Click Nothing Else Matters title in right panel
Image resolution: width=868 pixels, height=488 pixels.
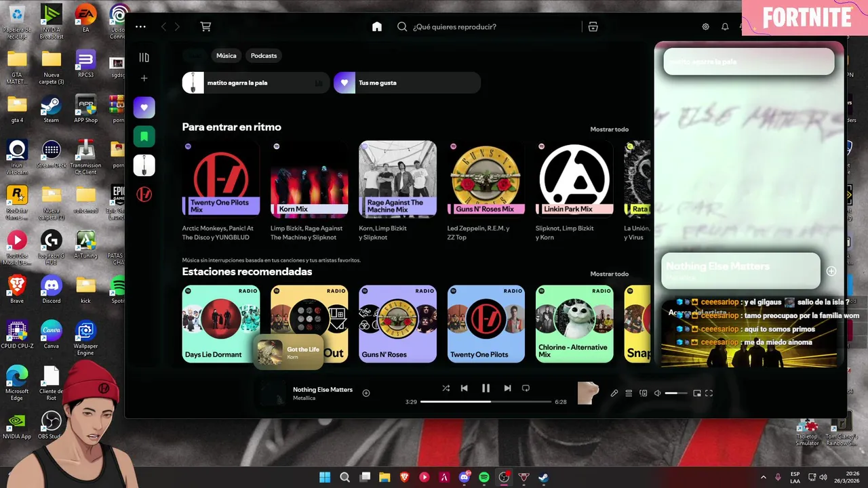(717, 266)
